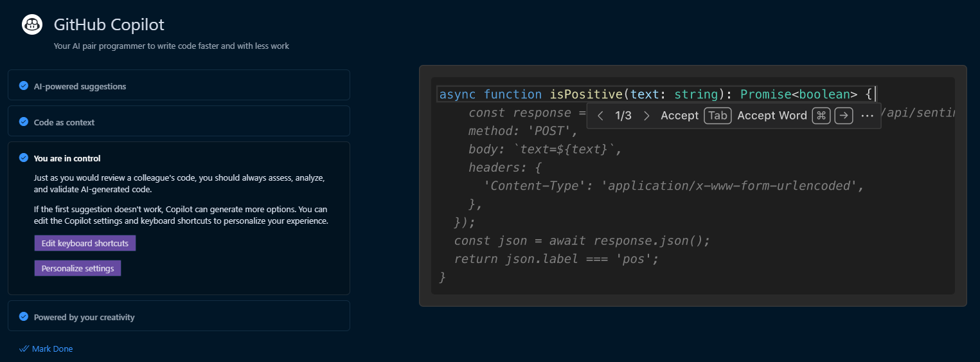The image size is (980, 362).
Task: Expand the Powered by your creativity step
Action: [179, 316]
